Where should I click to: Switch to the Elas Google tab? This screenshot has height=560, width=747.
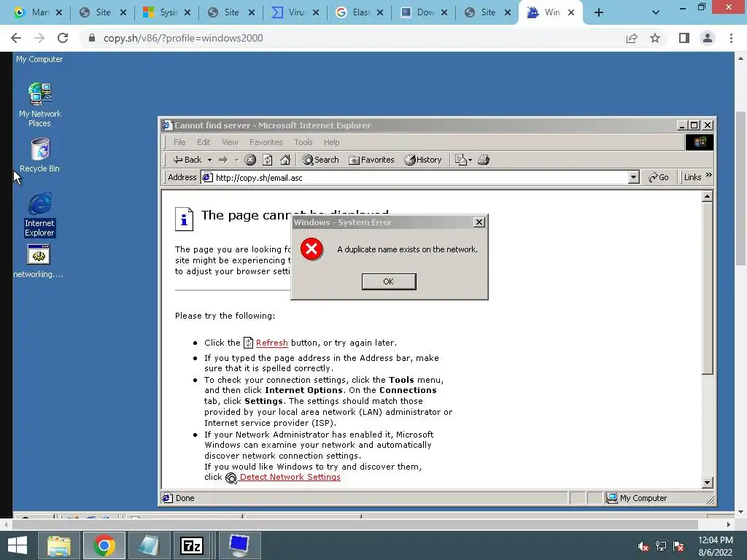tap(360, 12)
